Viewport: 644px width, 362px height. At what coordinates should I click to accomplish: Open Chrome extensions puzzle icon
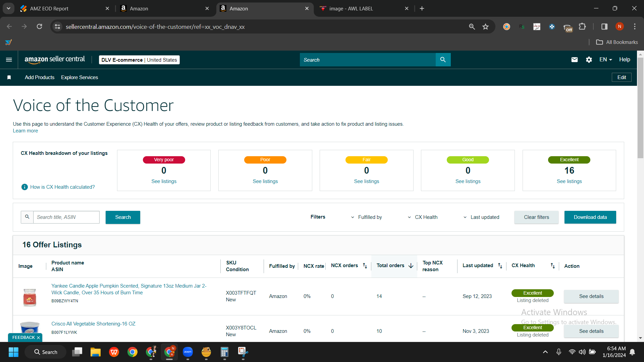[583, 26]
